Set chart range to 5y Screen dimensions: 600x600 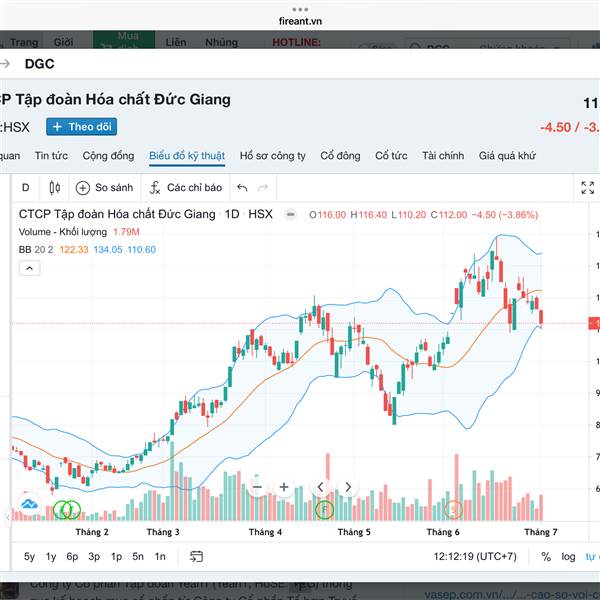(x=29, y=556)
